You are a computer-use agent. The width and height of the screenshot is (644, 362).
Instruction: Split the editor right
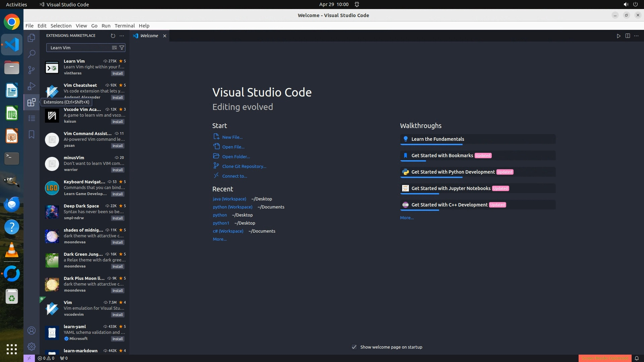[x=628, y=36]
